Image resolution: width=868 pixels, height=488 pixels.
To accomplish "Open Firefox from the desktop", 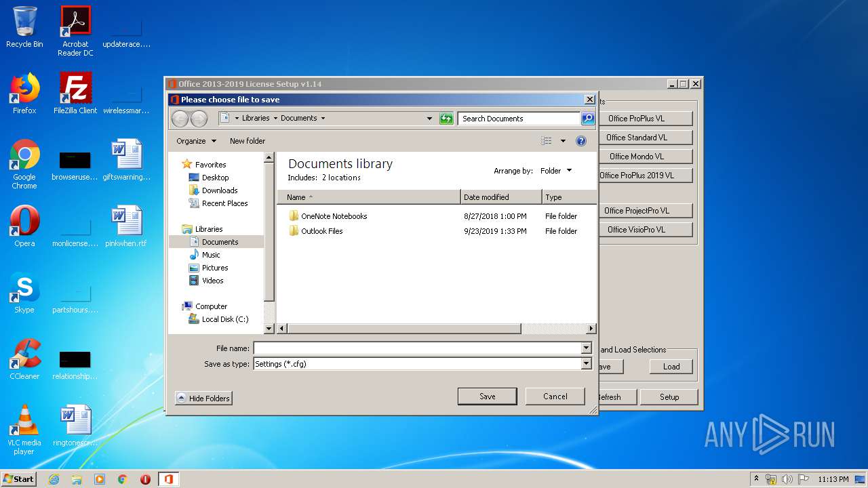I will 24,94.
